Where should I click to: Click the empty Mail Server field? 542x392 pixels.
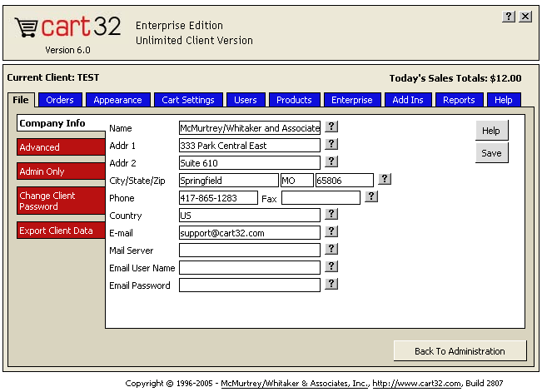click(250, 251)
